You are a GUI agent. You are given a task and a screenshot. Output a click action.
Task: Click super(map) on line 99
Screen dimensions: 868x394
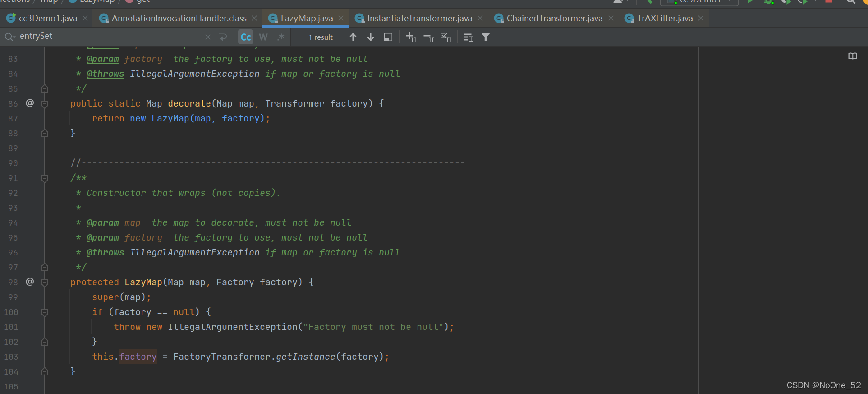pyautogui.click(x=119, y=297)
